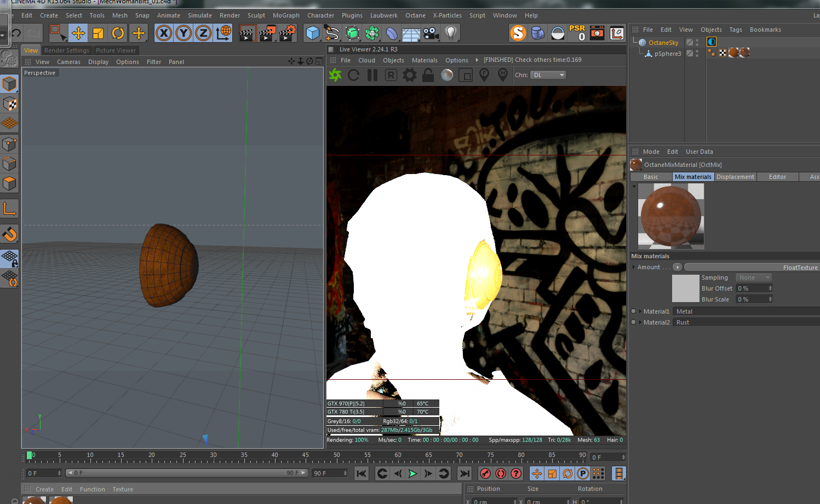Viewport: 820px width, 504px height.
Task: Activate render region tool in Live Viewer
Action: (466, 75)
